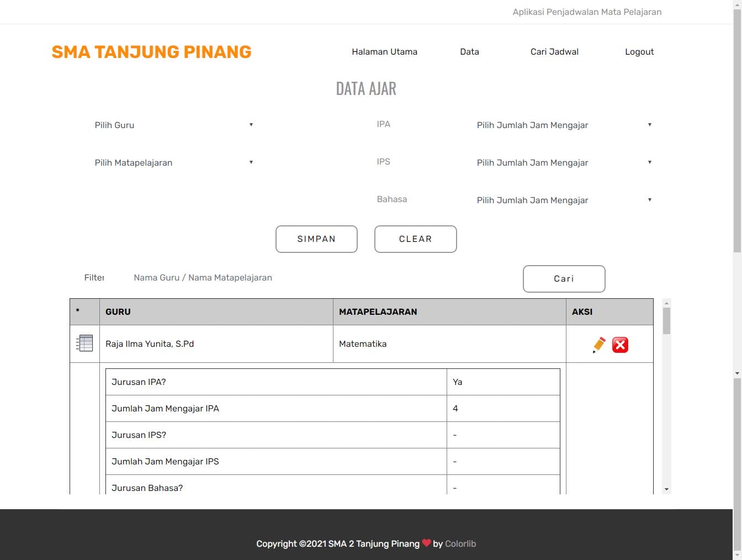Viewport: 742px width, 560px height.
Task: Click the red heart icon in footer
Action: point(426,543)
